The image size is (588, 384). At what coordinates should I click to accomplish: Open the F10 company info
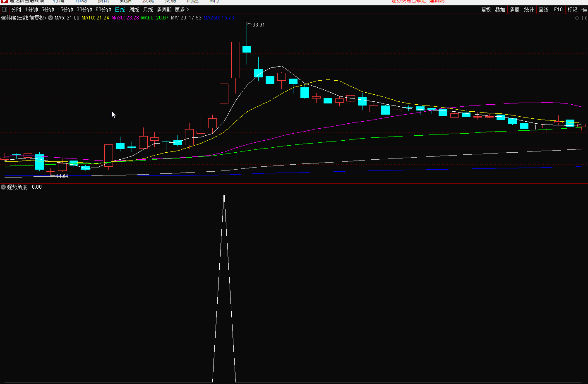tap(558, 10)
